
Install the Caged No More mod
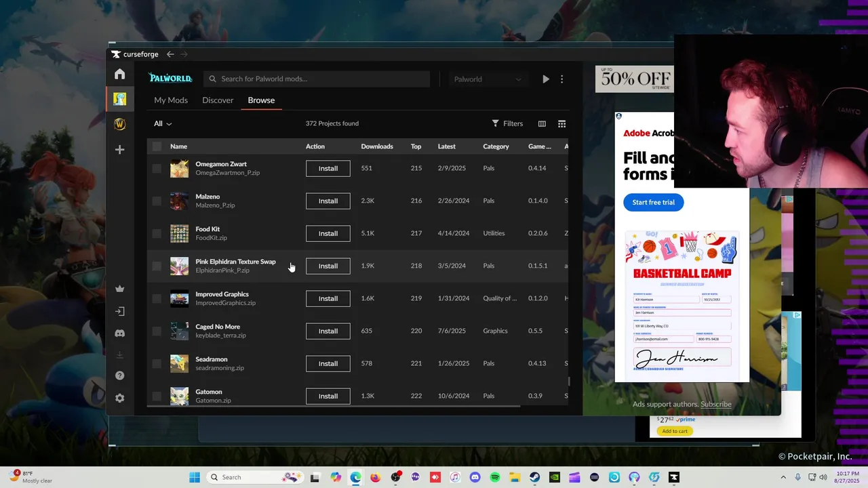[x=328, y=331]
